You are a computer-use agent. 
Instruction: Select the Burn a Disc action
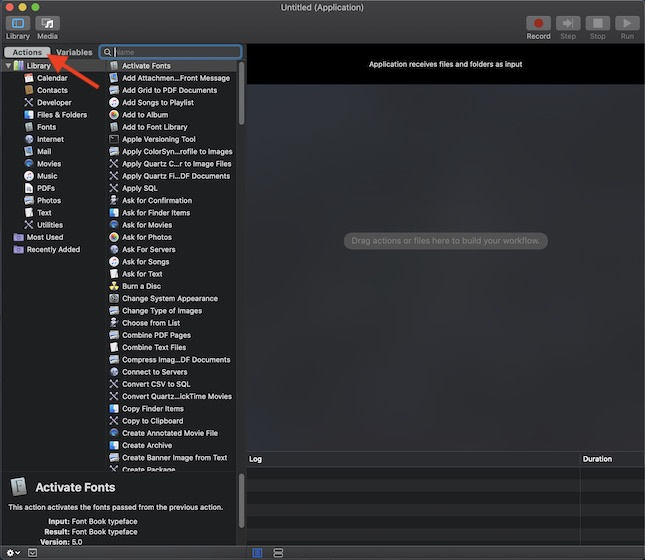pyautogui.click(x=141, y=286)
